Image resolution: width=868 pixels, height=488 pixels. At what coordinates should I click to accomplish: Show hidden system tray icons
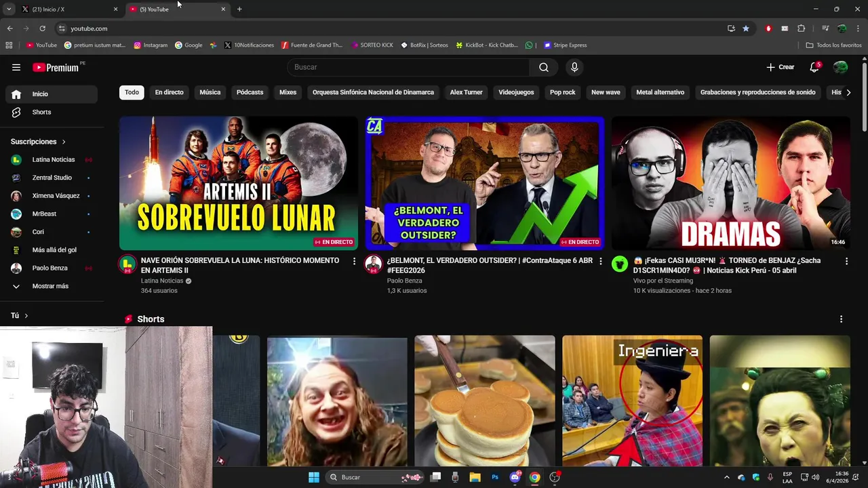coord(727,477)
